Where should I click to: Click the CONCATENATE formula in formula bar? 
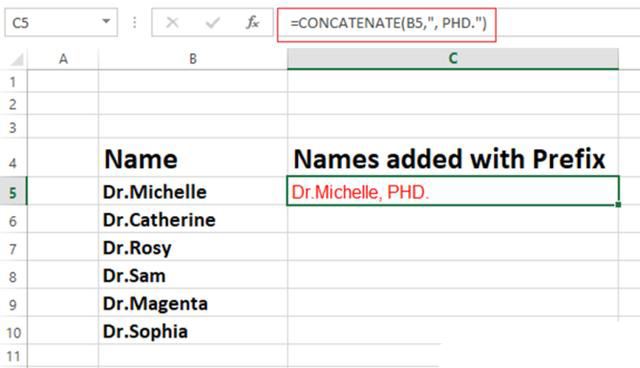388,23
